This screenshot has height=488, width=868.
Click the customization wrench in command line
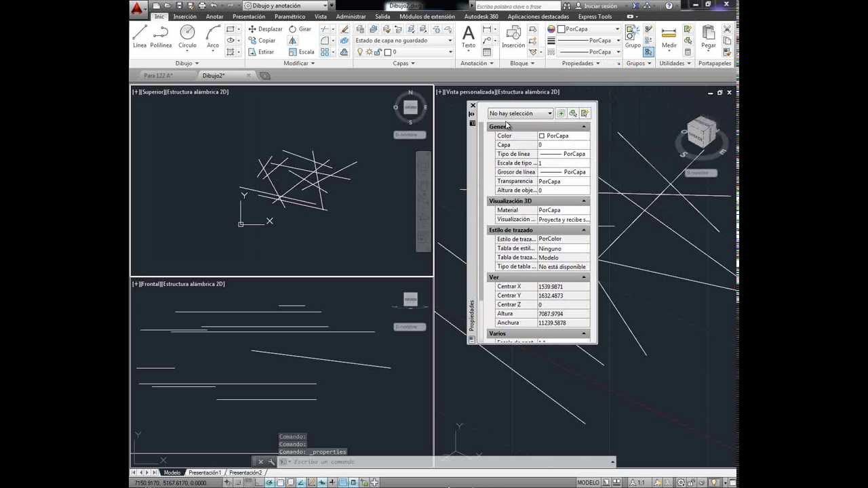271,462
